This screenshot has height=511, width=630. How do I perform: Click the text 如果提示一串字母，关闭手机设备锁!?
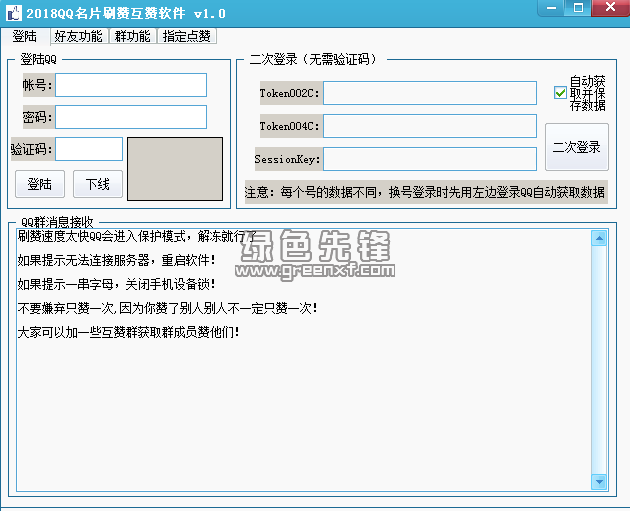coord(116,284)
